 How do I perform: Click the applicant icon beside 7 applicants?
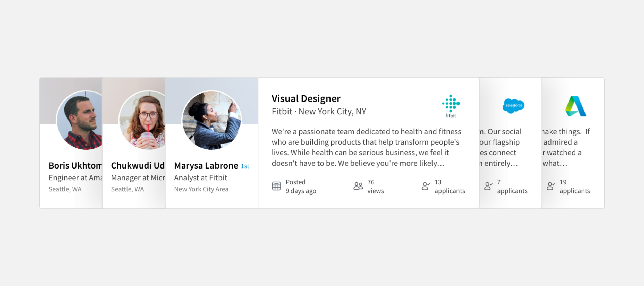tap(488, 186)
